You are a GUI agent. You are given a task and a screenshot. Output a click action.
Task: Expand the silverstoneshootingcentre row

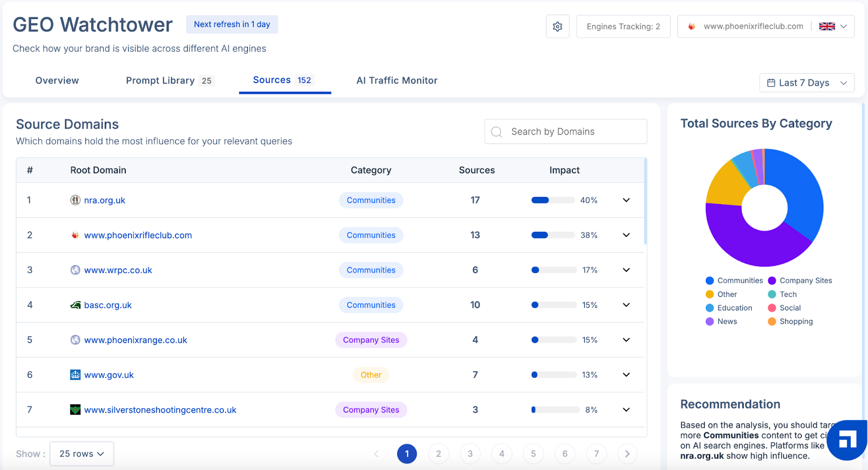[626, 410]
